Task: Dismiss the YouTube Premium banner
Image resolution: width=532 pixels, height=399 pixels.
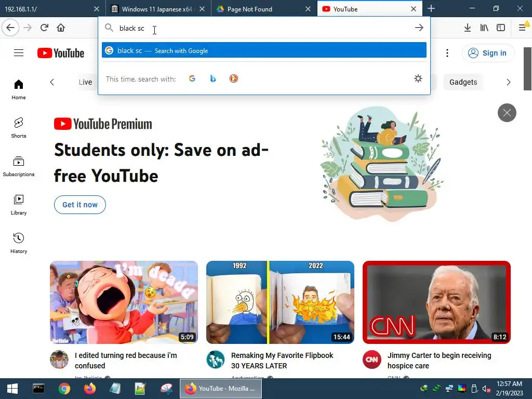Action: tap(507, 113)
